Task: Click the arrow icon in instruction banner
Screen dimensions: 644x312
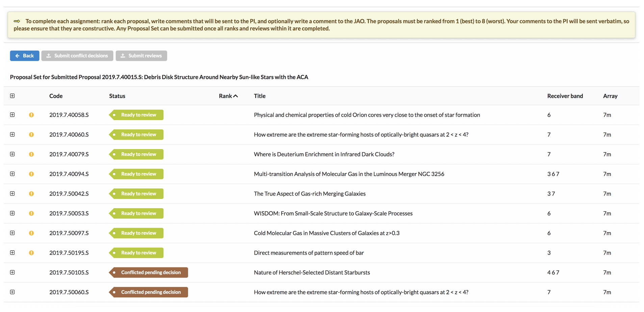Action: pos(17,21)
